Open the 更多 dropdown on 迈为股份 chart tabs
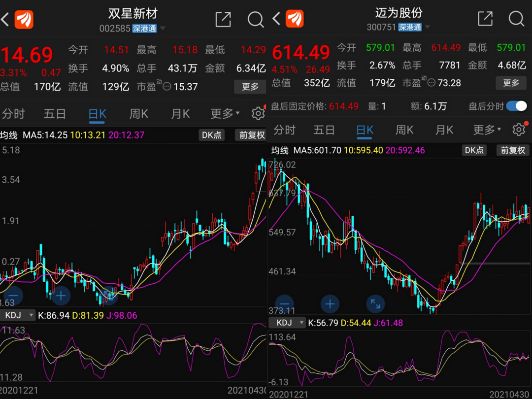Screen dimensions: 532x399 (x=485, y=130)
